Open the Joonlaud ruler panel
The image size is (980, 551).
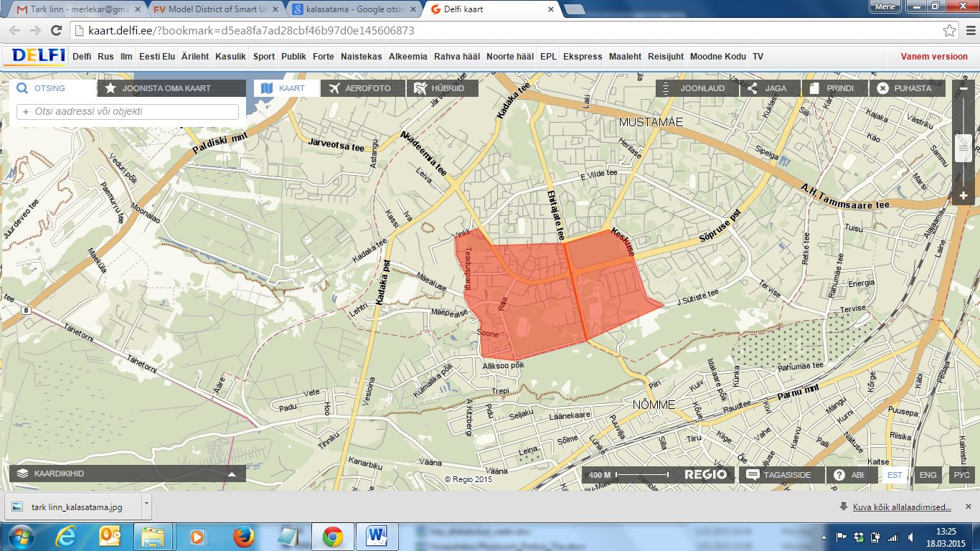(x=694, y=88)
